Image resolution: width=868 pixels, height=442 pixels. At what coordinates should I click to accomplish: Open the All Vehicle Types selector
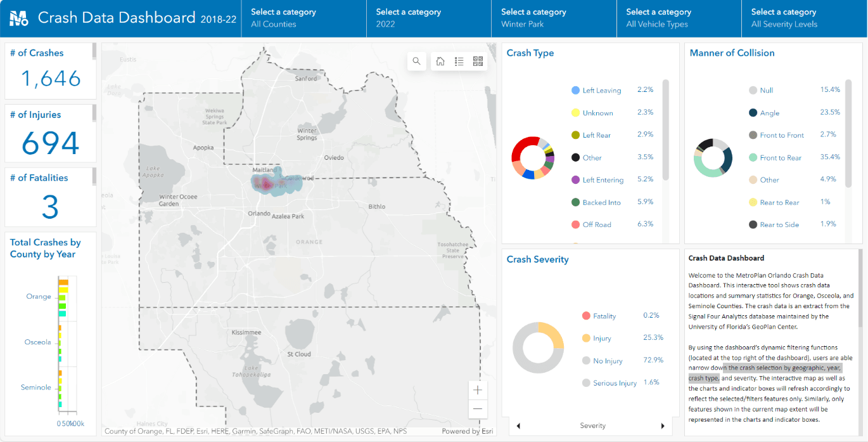pos(678,18)
